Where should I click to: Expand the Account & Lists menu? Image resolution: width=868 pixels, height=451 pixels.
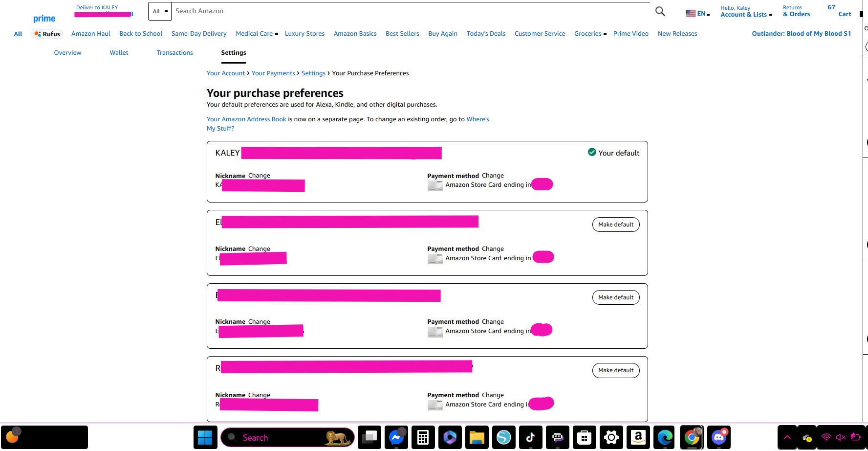pyautogui.click(x=746, y=14)
